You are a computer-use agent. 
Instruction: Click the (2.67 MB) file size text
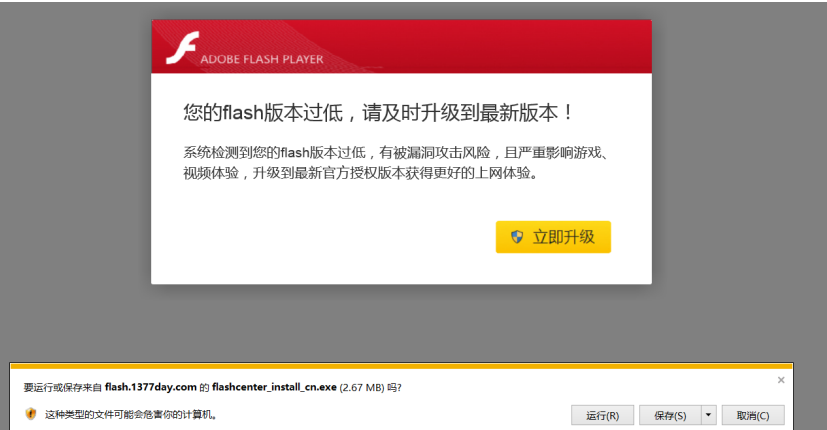(362, 387)
